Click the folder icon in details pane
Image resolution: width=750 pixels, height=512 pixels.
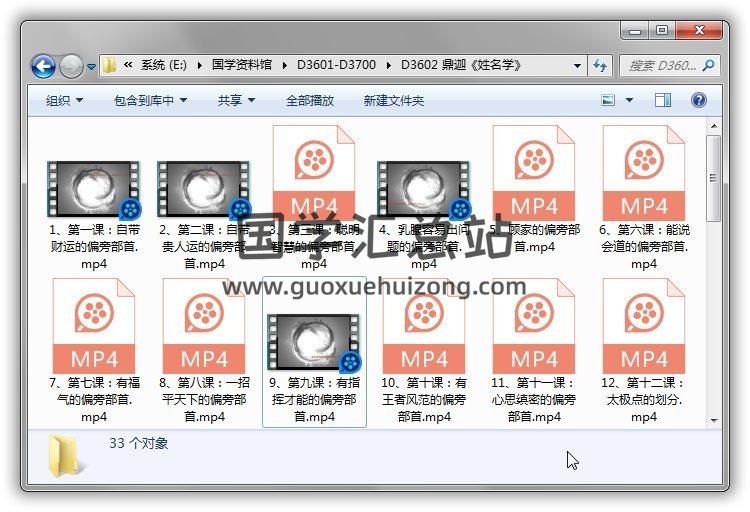point(65,456)
